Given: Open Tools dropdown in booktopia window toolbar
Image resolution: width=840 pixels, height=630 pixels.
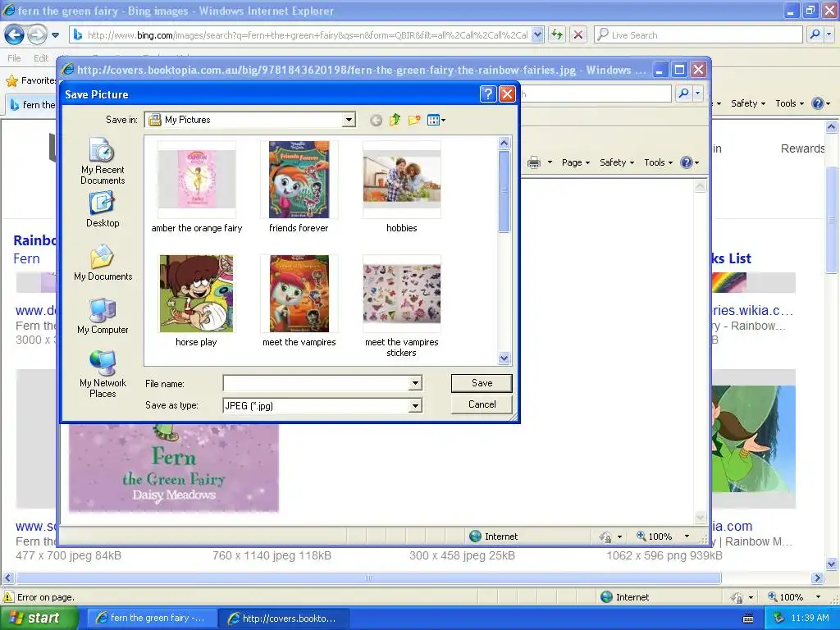Looking at the screenshot, I should [658, 162].
